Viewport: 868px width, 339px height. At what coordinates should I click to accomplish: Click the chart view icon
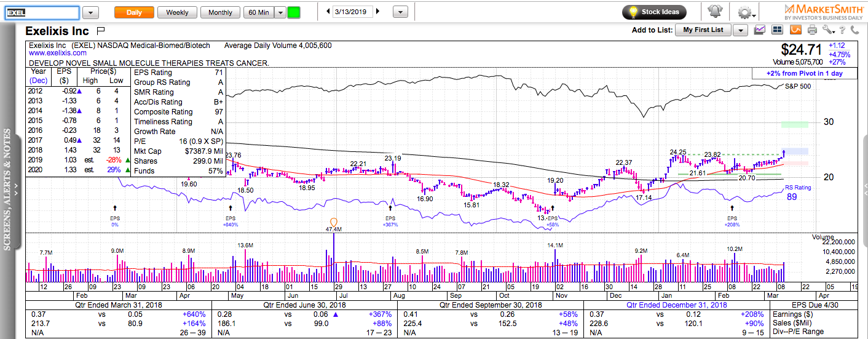pyautogui.click(x=760, y=30)
